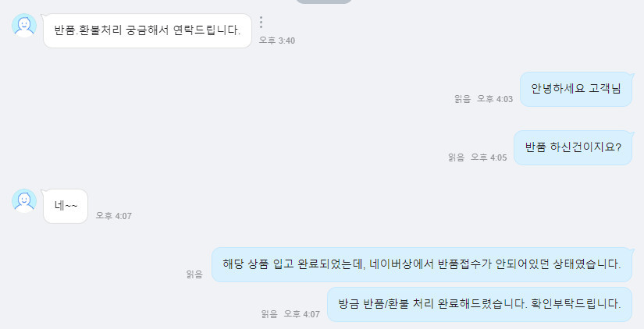Open the three-dot menu beside the first message
Screen dimensions: 644x329
tap(262, 22)
